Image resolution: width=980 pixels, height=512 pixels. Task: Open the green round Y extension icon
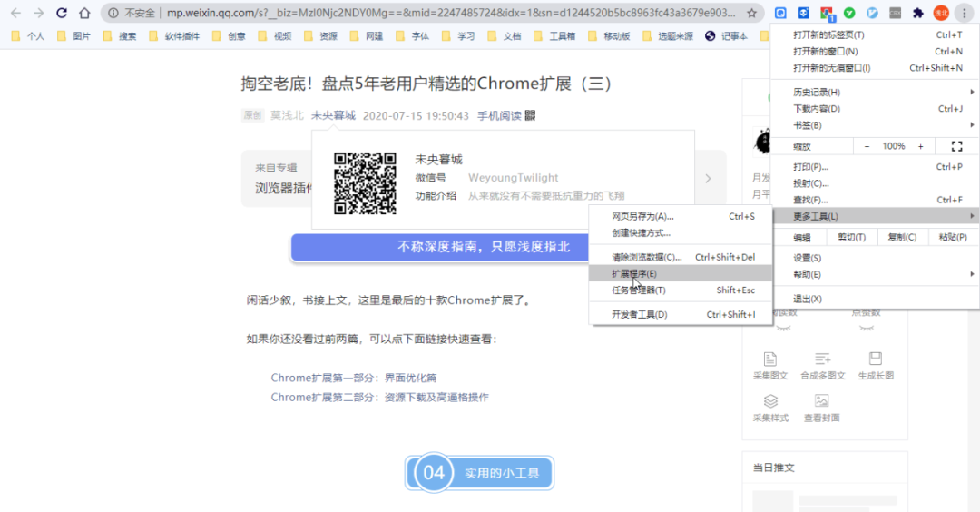tap(849, 13)
